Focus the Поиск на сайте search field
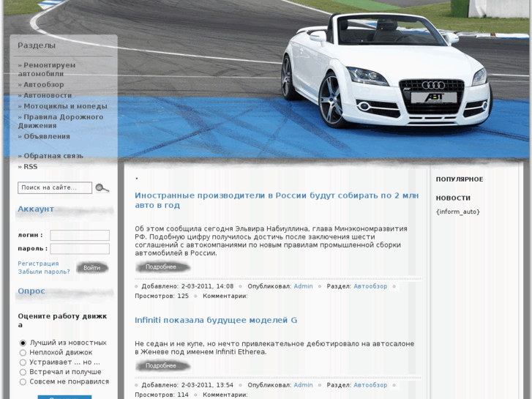 [x=55, y=187]
